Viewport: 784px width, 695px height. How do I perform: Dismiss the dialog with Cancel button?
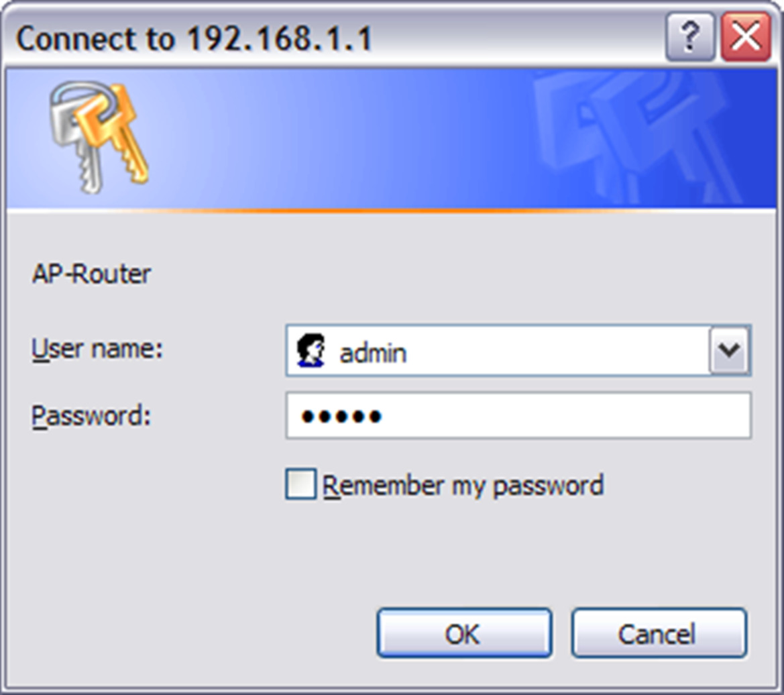(659, 633)
